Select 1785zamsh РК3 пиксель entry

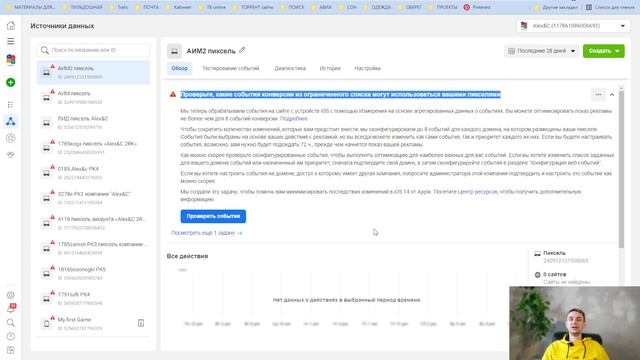[x=93, y=248]
